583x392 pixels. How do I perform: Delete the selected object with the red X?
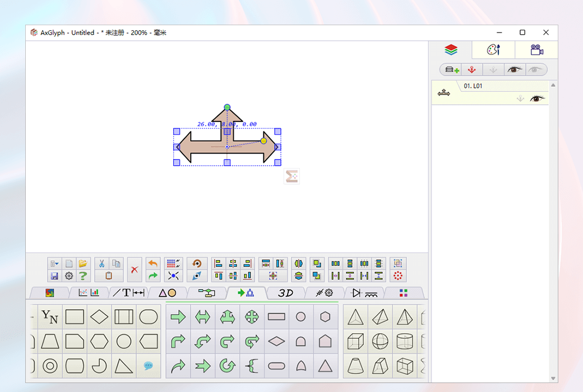134,269
